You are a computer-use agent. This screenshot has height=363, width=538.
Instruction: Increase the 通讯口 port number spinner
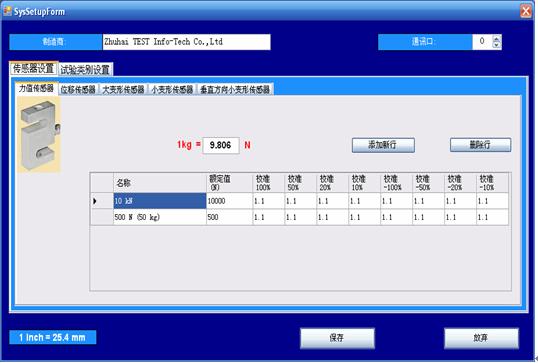pyautogui.click(x=496, y=38)
